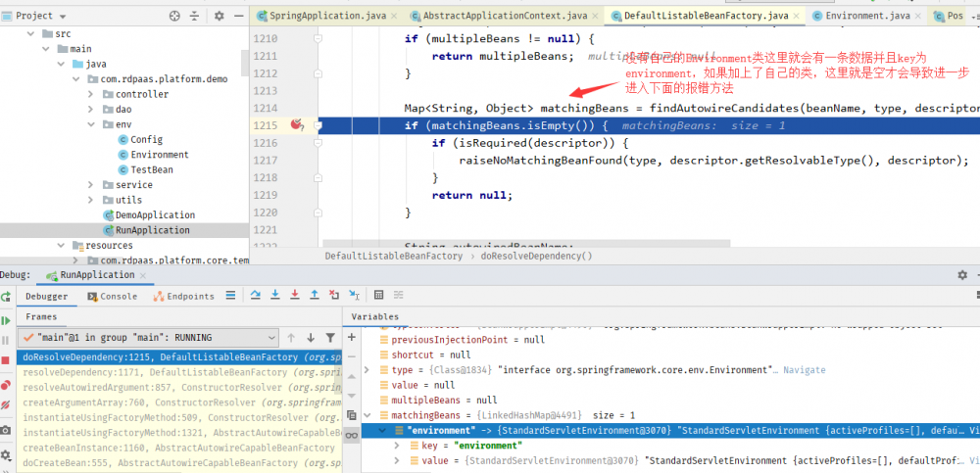
Task: Add new watch with plus icon
Action: point(351,338)
